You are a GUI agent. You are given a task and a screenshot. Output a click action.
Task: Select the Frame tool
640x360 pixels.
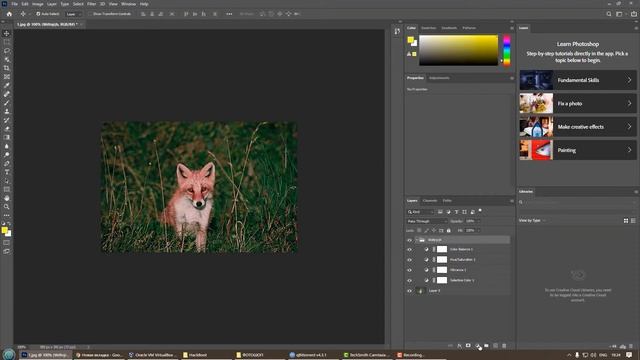click(x=7, y=77)
